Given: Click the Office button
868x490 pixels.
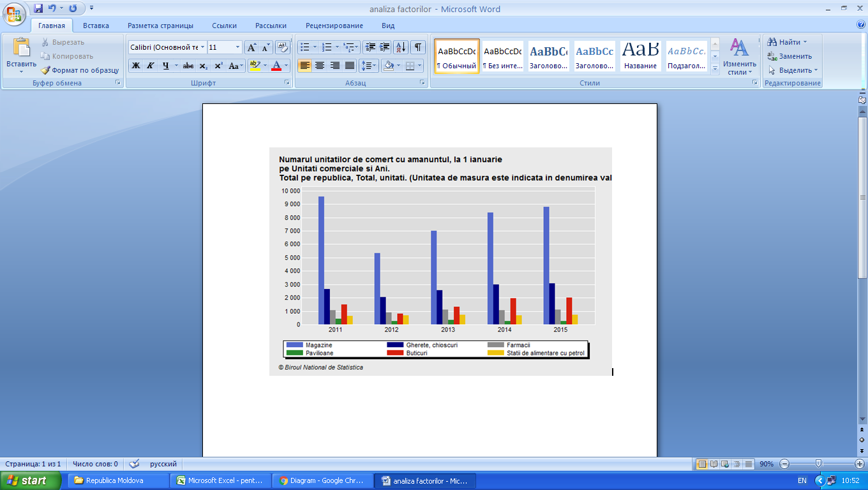Looking at the screenshot, I should point(14,13).
